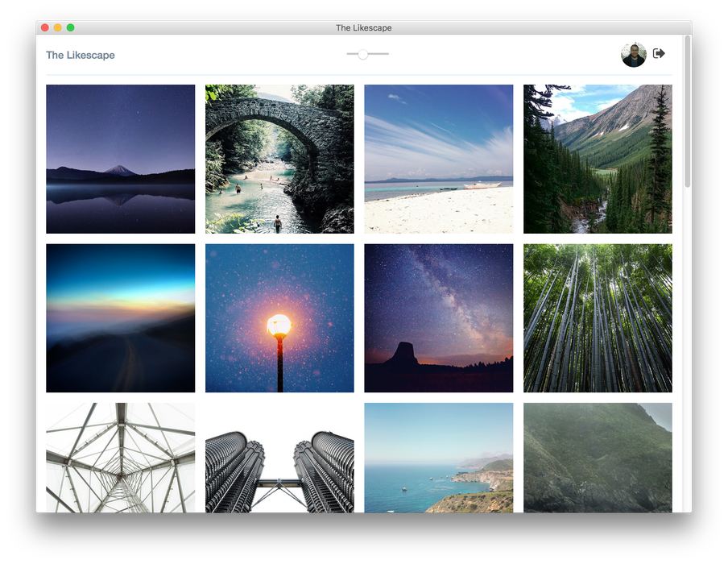Minimize the window with yellow button

[x=58, y=27]
